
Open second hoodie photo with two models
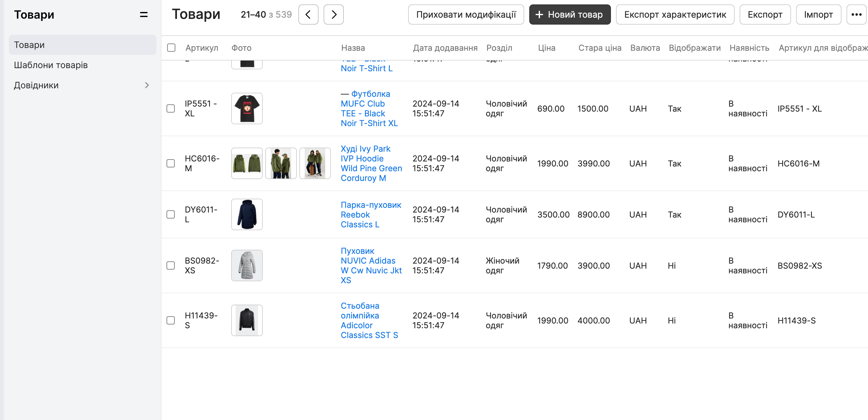(281, 163)
